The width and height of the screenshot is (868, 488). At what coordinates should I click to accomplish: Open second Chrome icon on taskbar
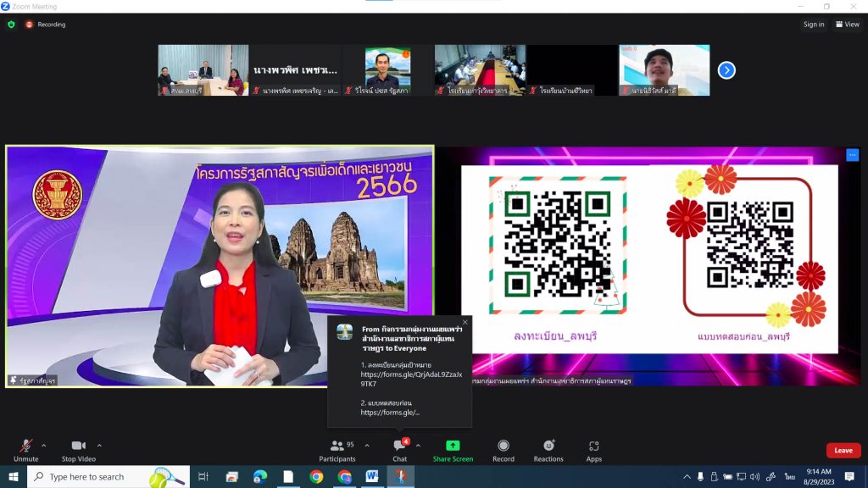344,477
